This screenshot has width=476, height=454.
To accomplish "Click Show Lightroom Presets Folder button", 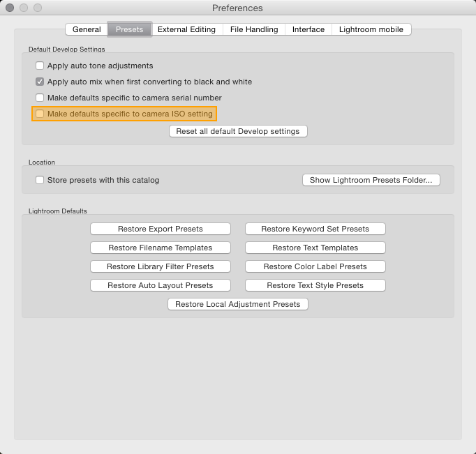I will pyautogui.click(x=371, y=180).
